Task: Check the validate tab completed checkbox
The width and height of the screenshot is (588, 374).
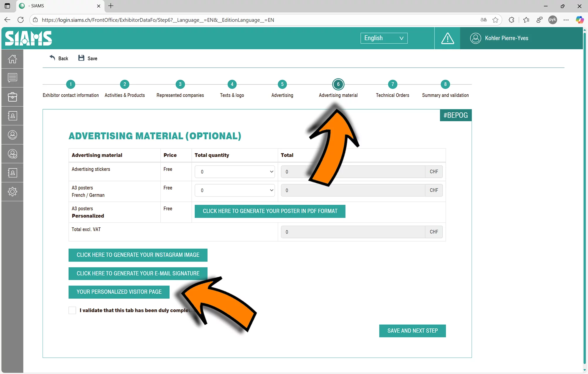Action: coord(72,310)
